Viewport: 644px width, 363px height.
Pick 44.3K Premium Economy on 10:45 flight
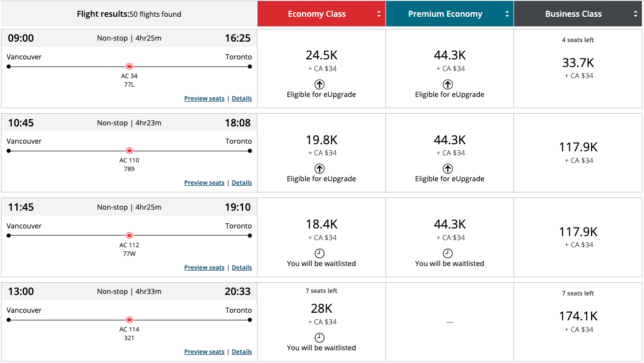[x=449, y=141]
